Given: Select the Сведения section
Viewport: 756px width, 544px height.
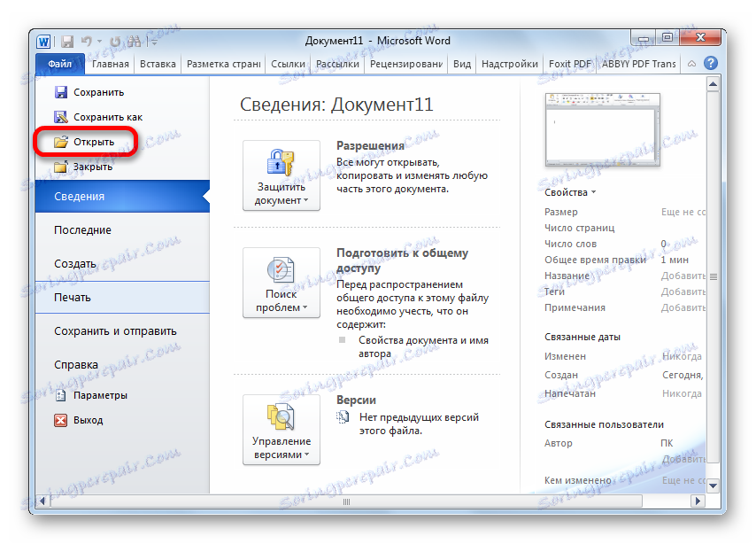Looking at the screenshot, I should [x=122, y=197].
